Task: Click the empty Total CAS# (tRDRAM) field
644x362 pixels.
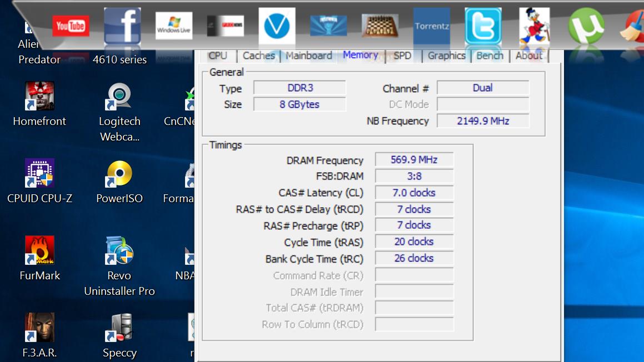Action: (414, 308)
